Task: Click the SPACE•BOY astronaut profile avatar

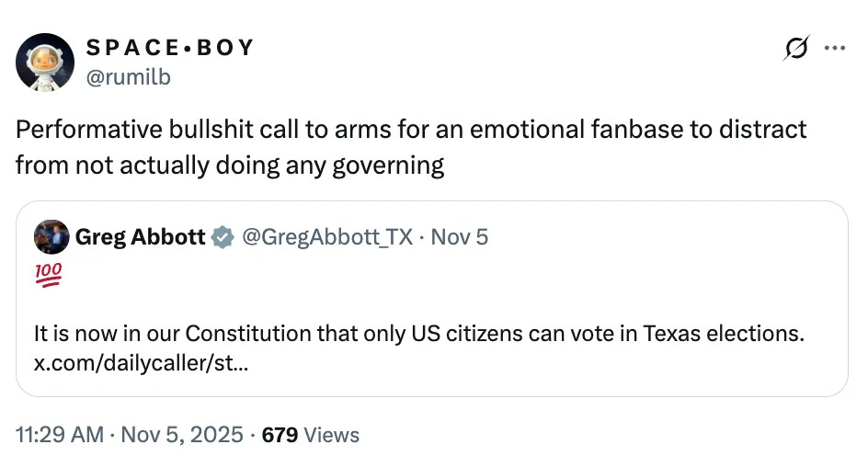Action: pyautogui.click(x=45, y=62)
